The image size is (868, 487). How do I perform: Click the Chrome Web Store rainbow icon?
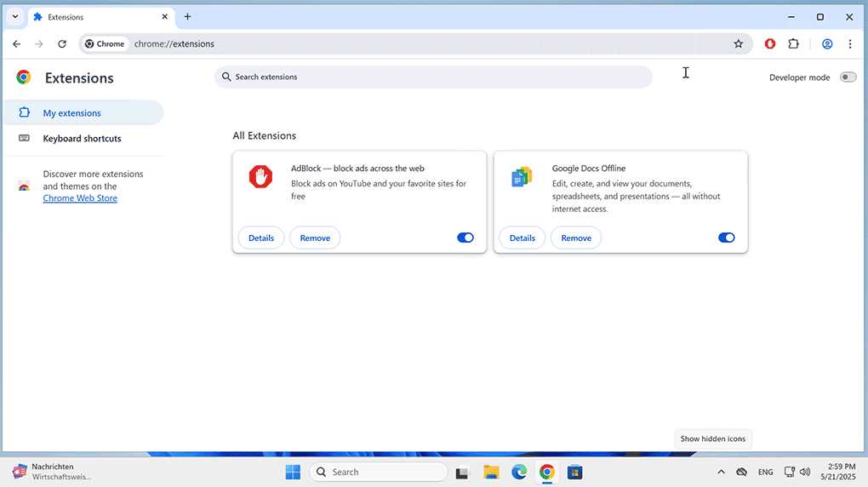click(24, 186)
